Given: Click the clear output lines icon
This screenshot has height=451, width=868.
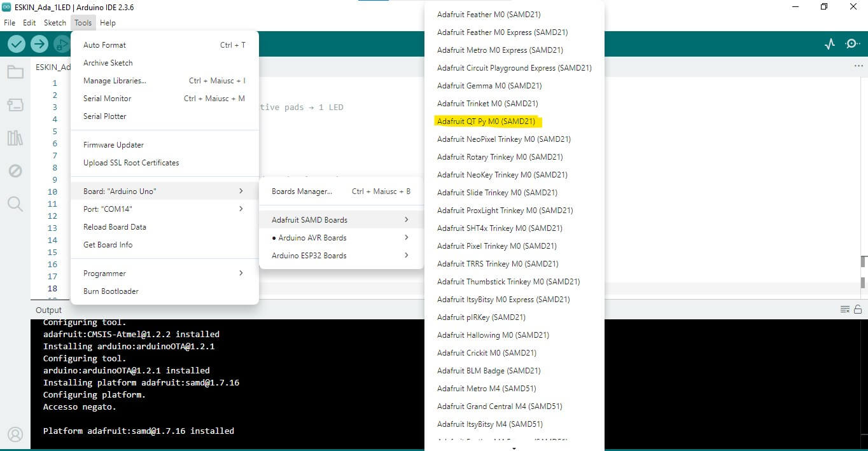Looking at the screenshot, I should (845, 310).
